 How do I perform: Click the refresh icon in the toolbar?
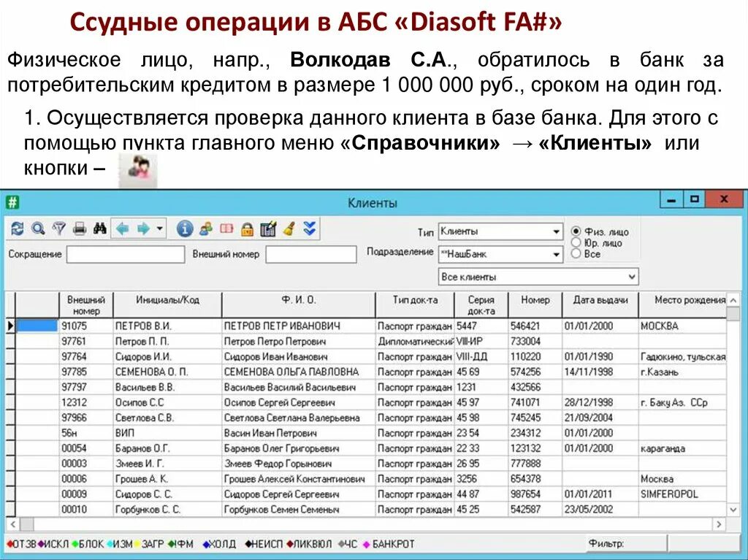(18, 229)
